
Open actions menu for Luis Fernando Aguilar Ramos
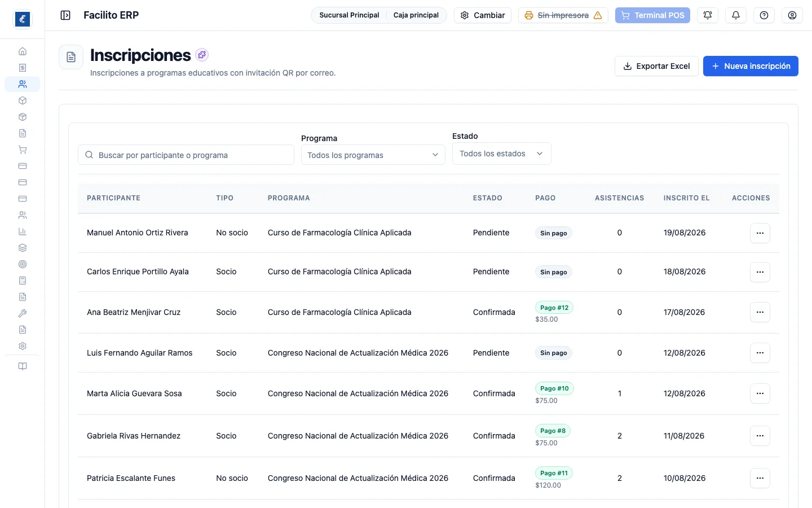click(760, 353)
